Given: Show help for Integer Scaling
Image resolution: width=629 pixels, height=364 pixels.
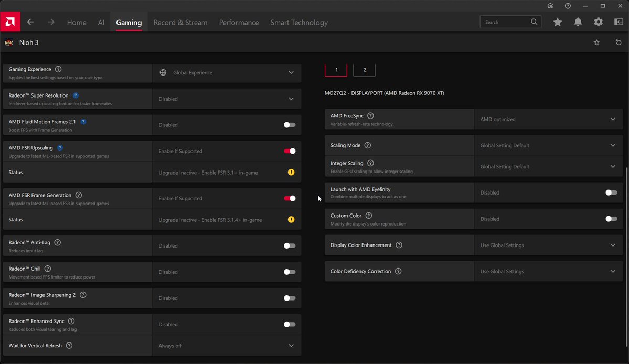Looking at the screenshot, I should (371, 163).
